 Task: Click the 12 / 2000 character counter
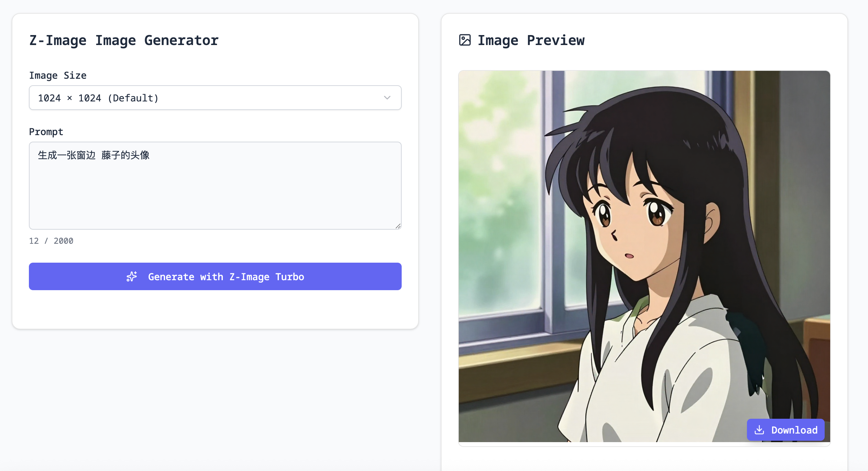(51, 241)
